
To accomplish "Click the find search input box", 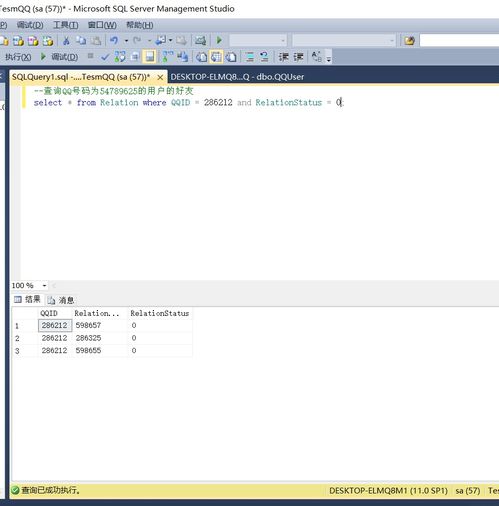I will [459, 41].
